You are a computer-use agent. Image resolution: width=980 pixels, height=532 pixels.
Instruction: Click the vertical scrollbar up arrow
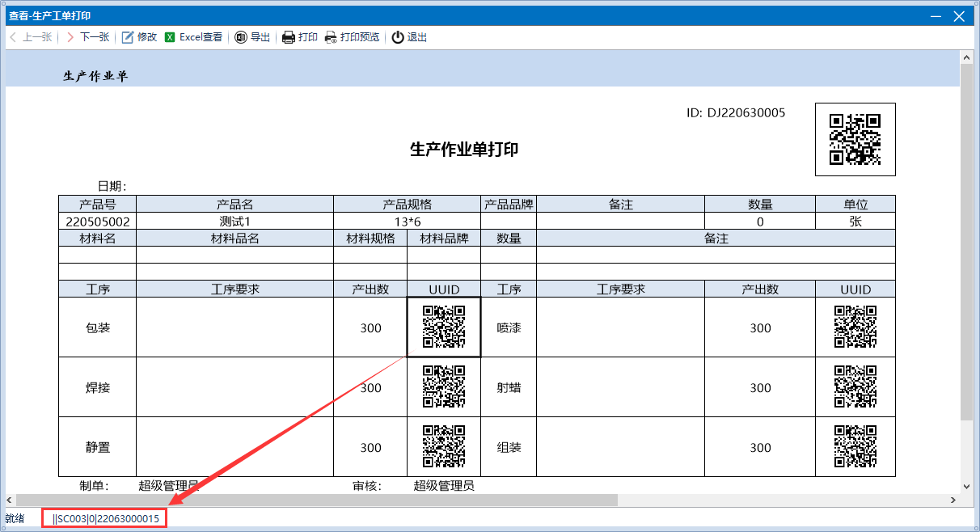(965, 57)
